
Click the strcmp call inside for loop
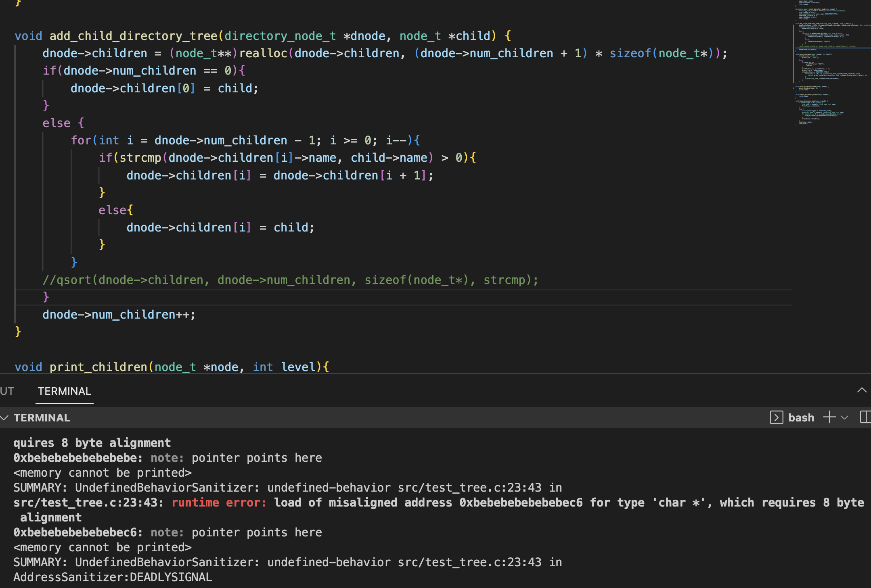click(140, 158)
